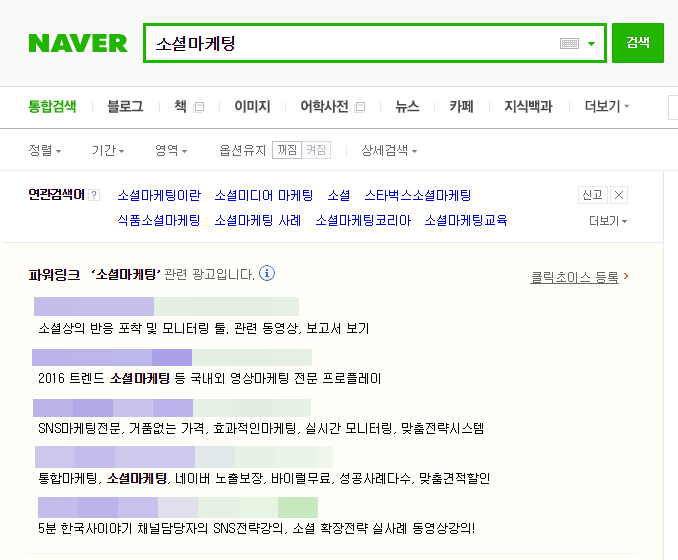This screenshot has height=560, width=678.
Task: Click ad text 5분 한국사이야기 채널담당자의 SNS전략강의
Action: 162,528
